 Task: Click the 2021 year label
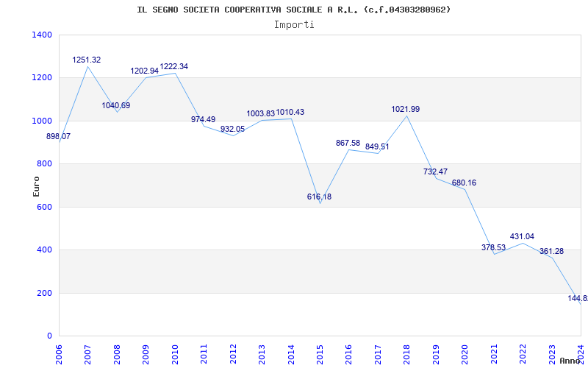493,354
